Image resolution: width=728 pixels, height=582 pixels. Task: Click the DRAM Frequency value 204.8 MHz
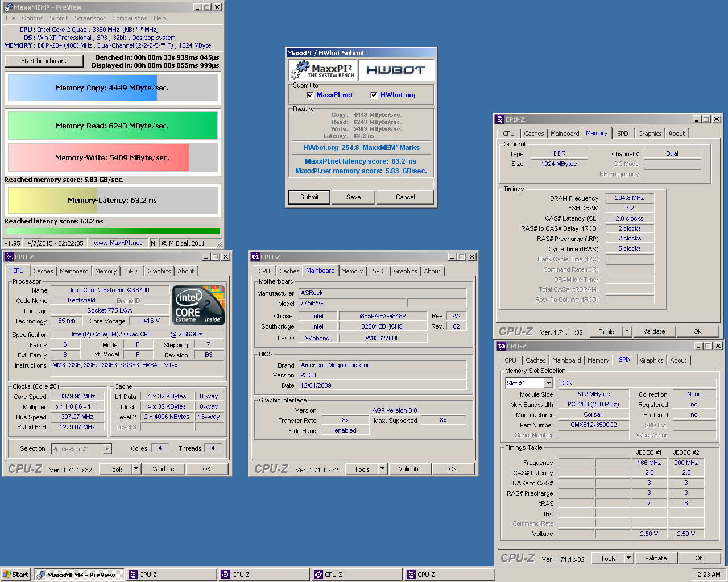click(630, 198)
